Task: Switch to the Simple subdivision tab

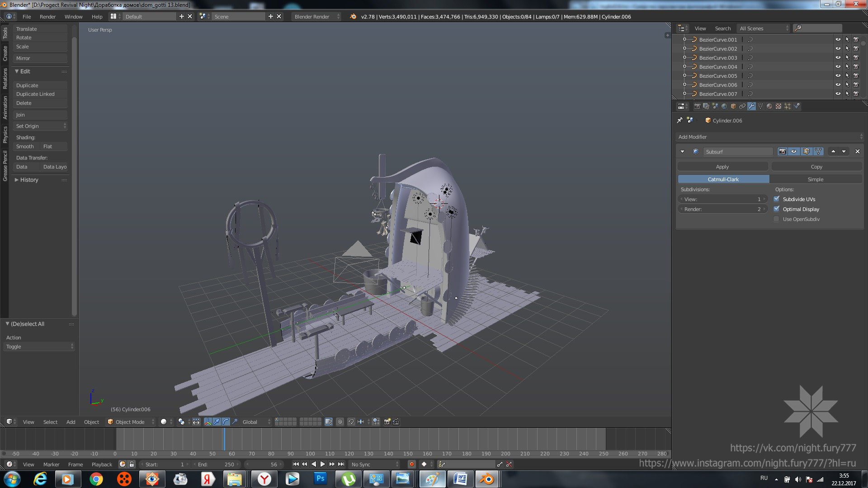Action: 815,179
